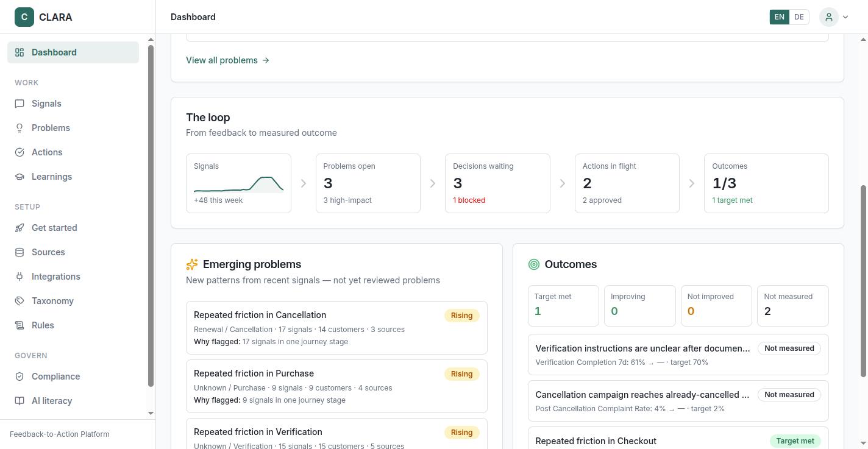Select the Target met outcome filter tile
The height and width of the screenshot is (449, 868).
coord(563,306)
